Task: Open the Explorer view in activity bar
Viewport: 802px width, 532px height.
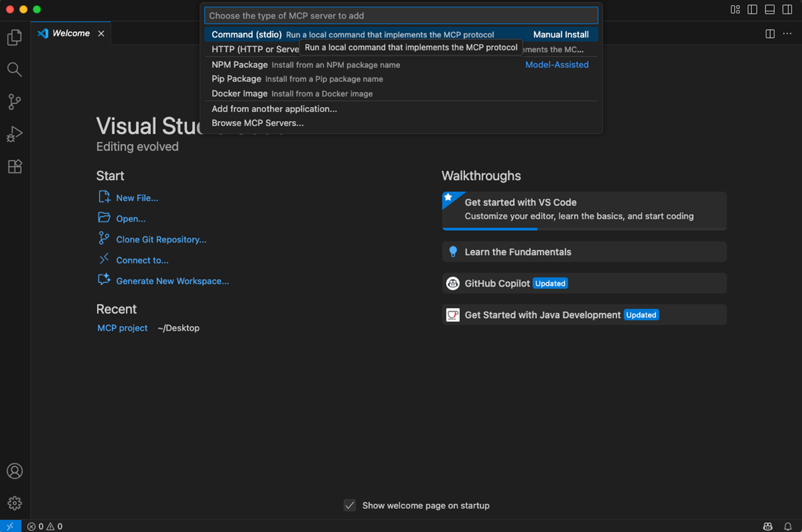Action: [x=15, y=38]
